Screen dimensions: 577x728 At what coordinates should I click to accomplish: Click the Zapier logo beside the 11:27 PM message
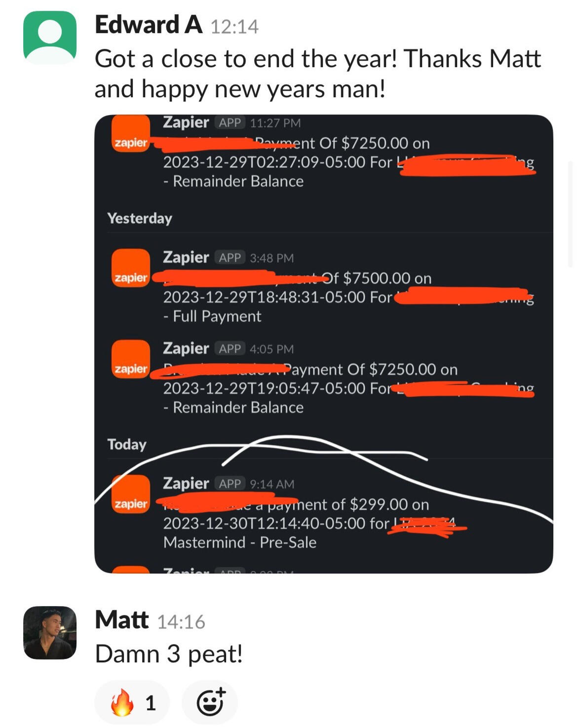point(131,133)
